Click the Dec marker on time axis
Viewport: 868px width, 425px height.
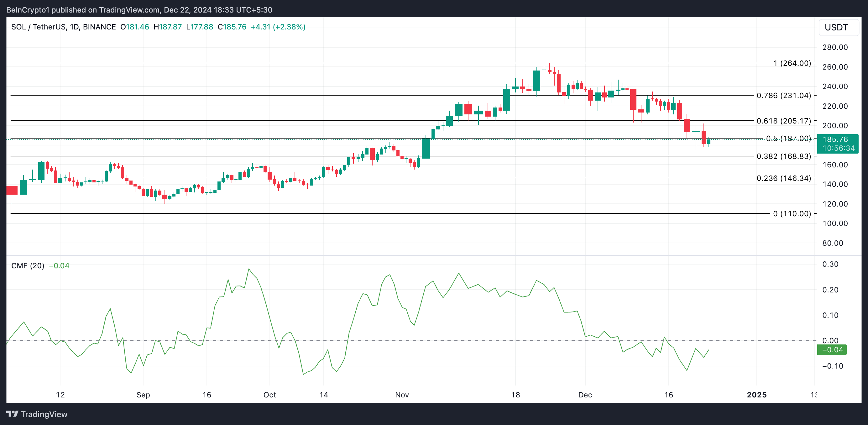point(585,395)
